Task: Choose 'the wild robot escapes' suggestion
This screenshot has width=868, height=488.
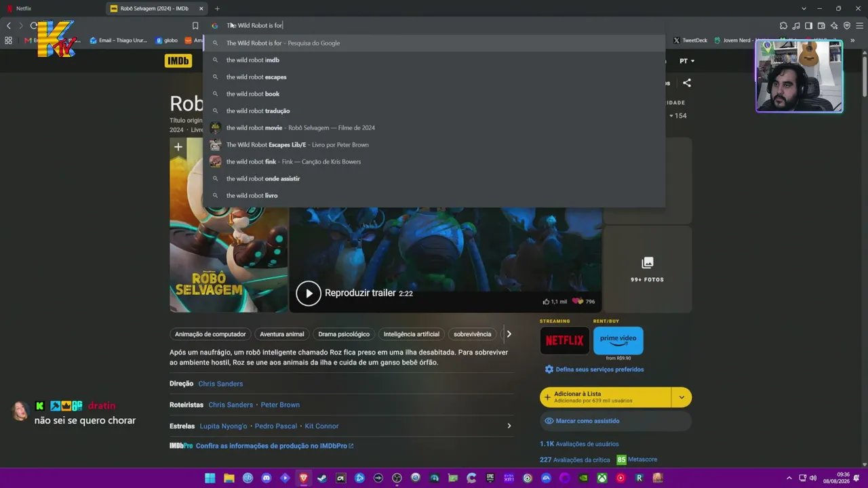Action: tap(434, 77)
